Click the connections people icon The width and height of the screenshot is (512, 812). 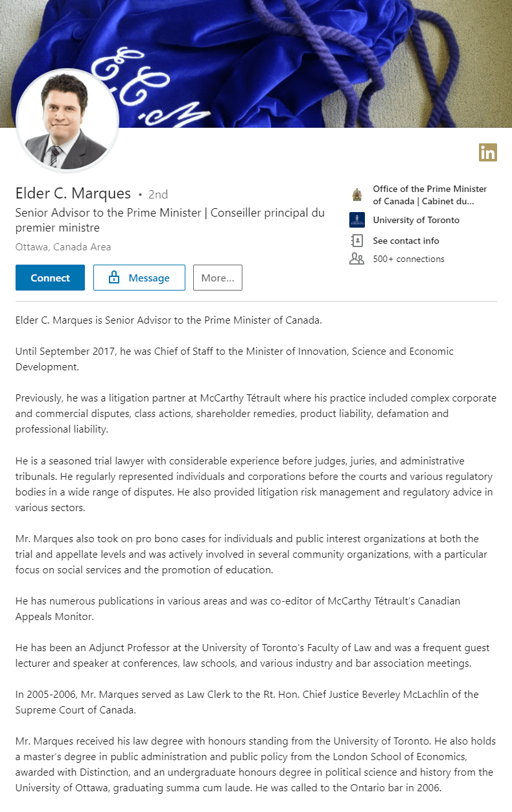(x=357, y=258)
